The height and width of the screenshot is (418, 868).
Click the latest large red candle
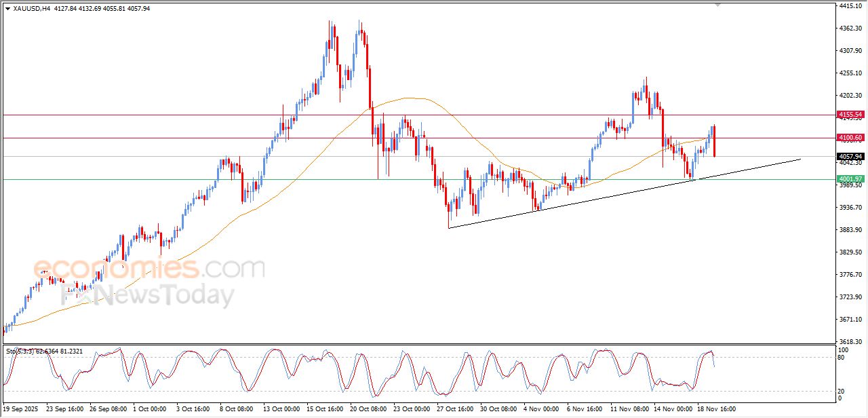tap(714, 141)
